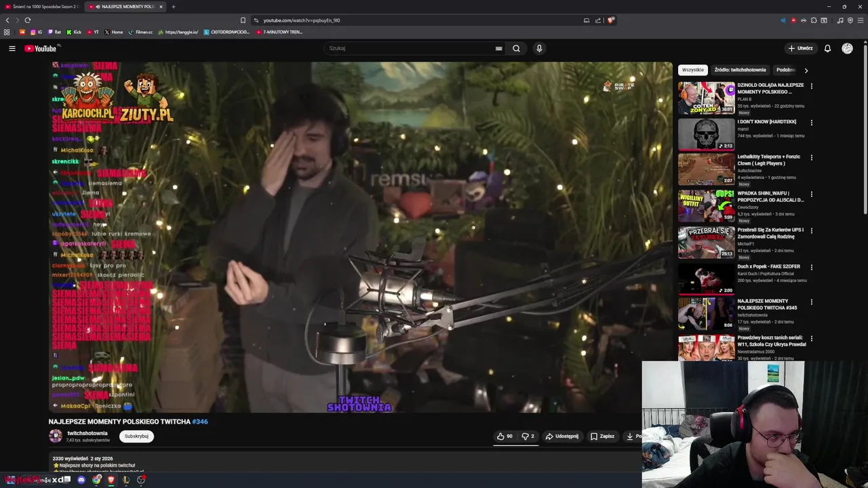868x488 pixels.
Task: Open more options for Lethalkitty Teleports video
Action: coord(811,158)
